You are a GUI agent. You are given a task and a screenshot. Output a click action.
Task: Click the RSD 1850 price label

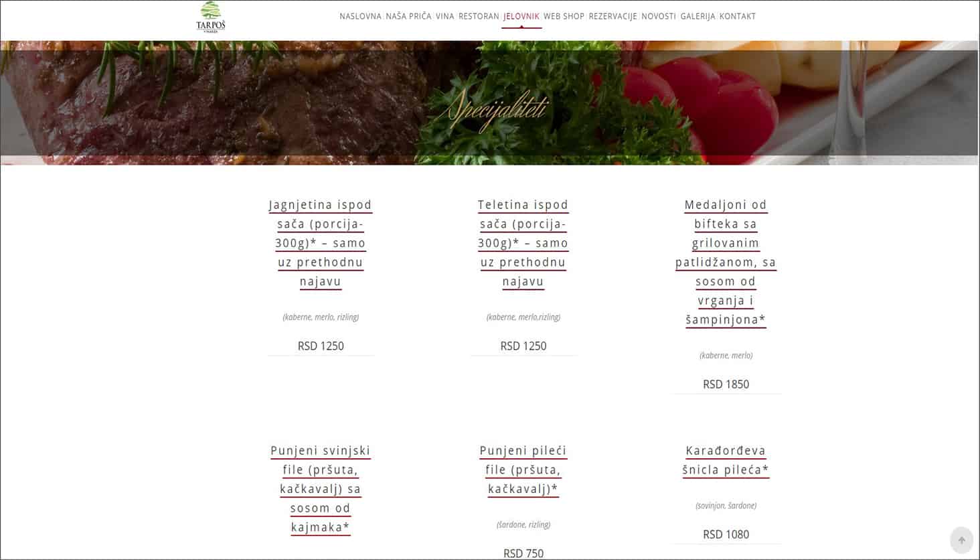(x=726, y=384)
